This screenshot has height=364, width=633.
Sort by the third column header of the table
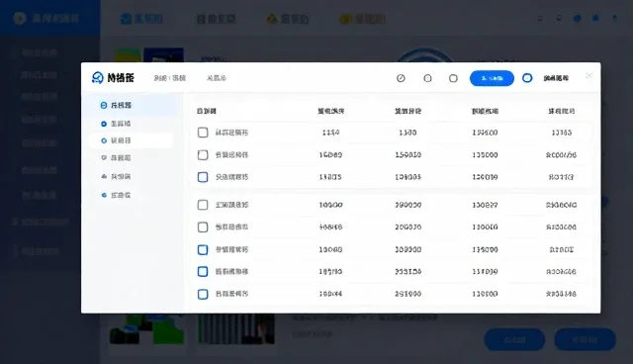pyautogui.click(x=407, y=111)
